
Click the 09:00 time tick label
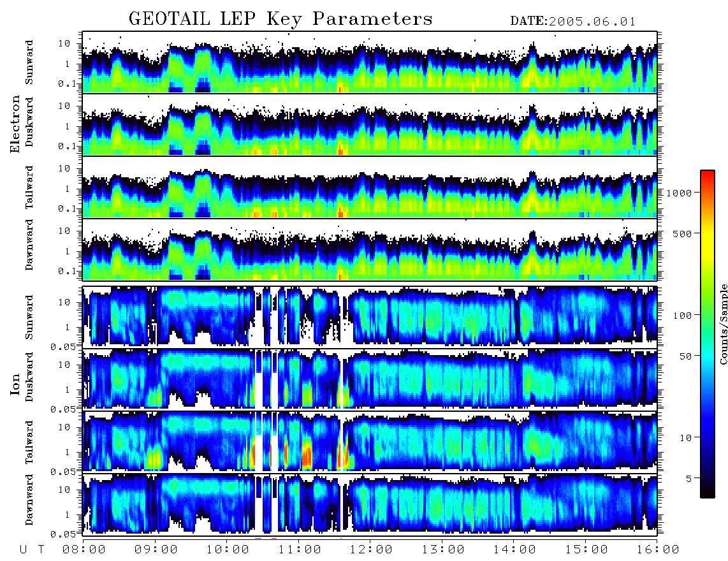[156, 550]
